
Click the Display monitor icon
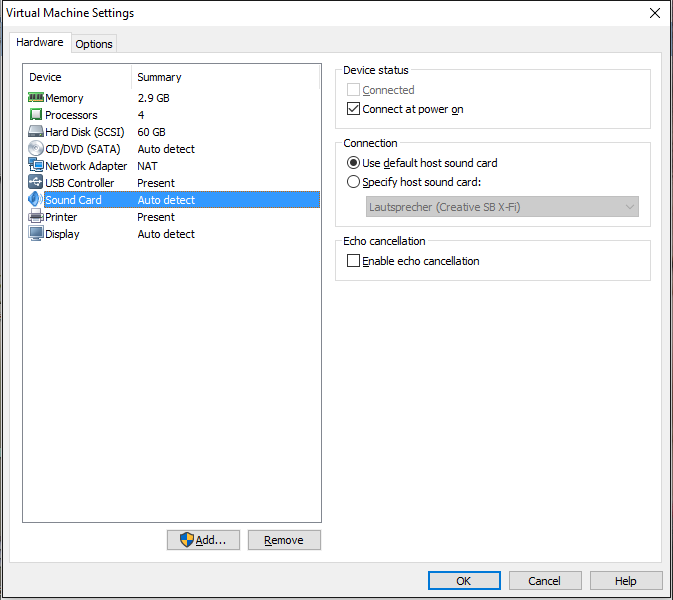(x=36, y=233)
